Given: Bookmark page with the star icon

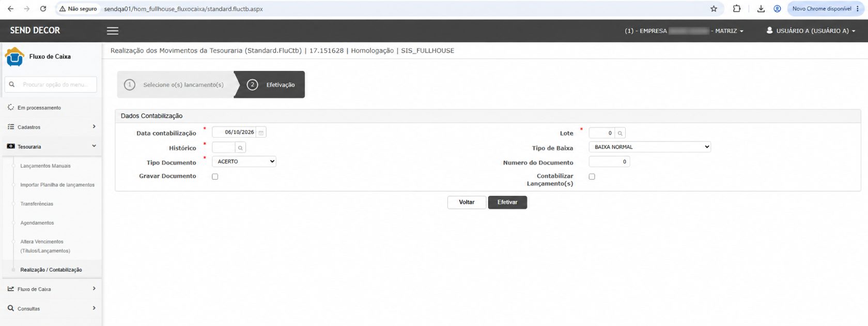Looking at the screenshot, I should pyautogui.click(x=714, y=9).
